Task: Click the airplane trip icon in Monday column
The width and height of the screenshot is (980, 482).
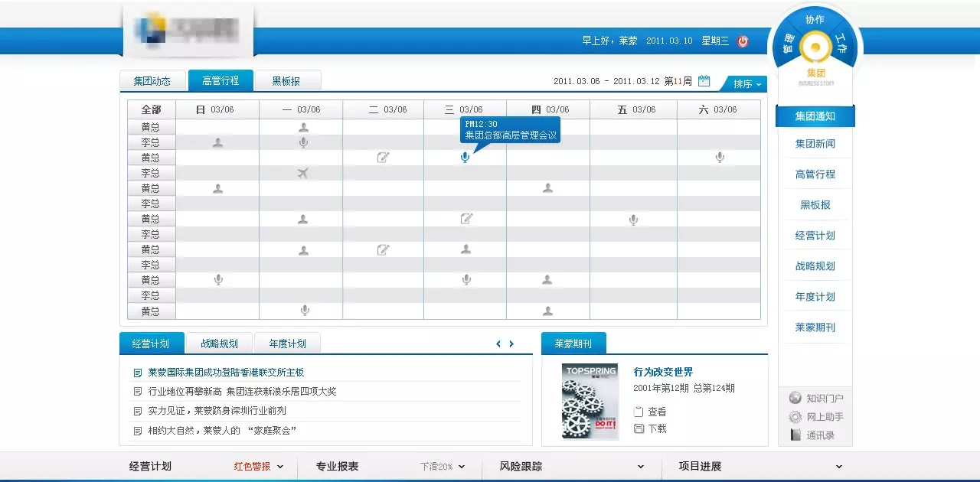Action: click(x=303, y=173)
